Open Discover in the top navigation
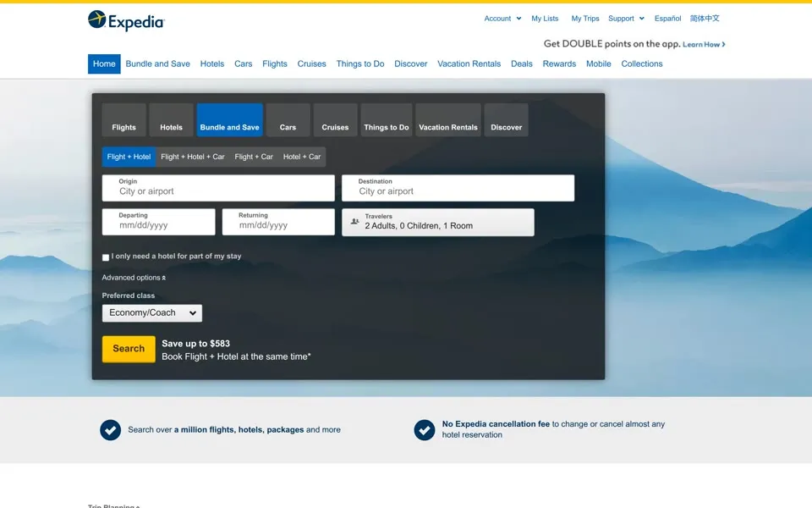The width and height of the screenshot is (812, 508). point(411,63)
